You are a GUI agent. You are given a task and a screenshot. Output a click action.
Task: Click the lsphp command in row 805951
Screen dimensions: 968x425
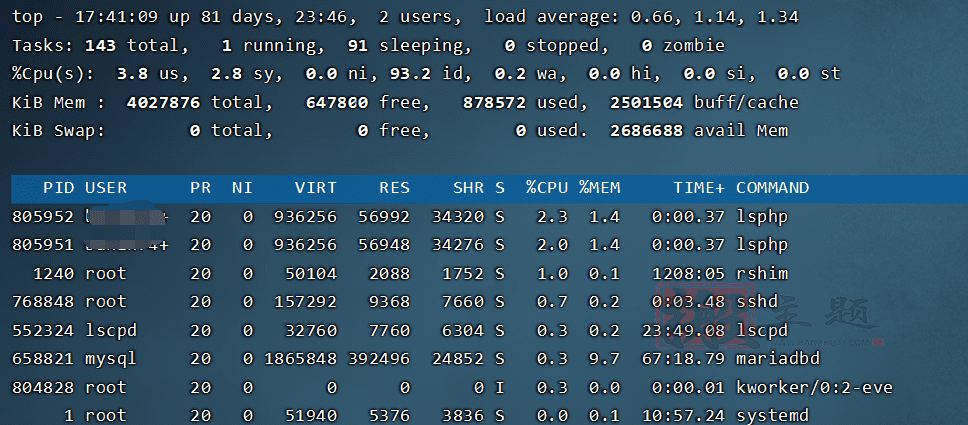pyautogui.click(x=762, y=245)
